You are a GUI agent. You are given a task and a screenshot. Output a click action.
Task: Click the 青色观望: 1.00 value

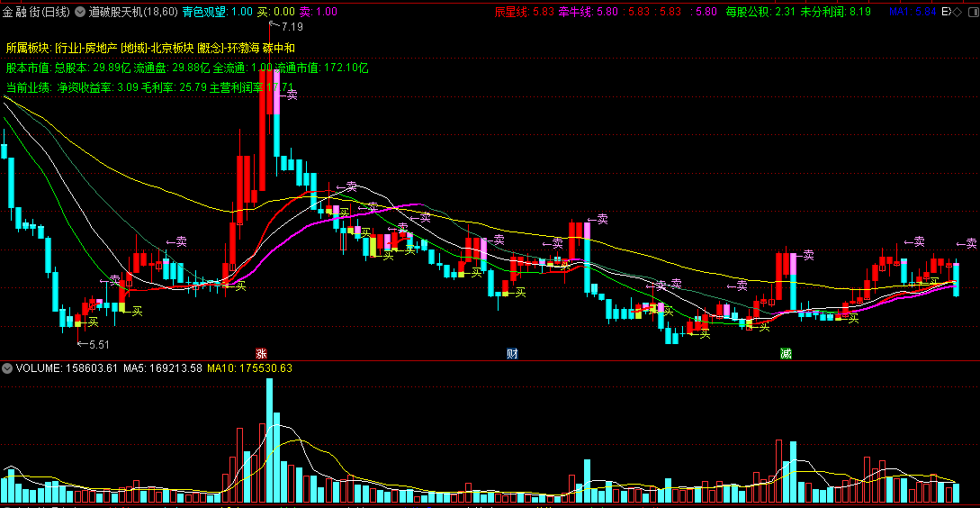[x=218, y=12]
